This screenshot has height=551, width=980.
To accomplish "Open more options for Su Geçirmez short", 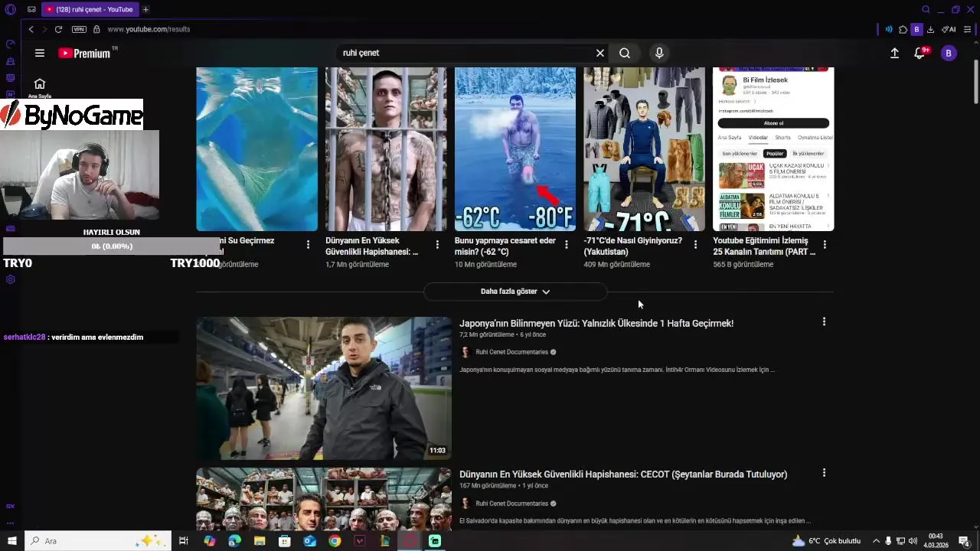I will point(308,245).
